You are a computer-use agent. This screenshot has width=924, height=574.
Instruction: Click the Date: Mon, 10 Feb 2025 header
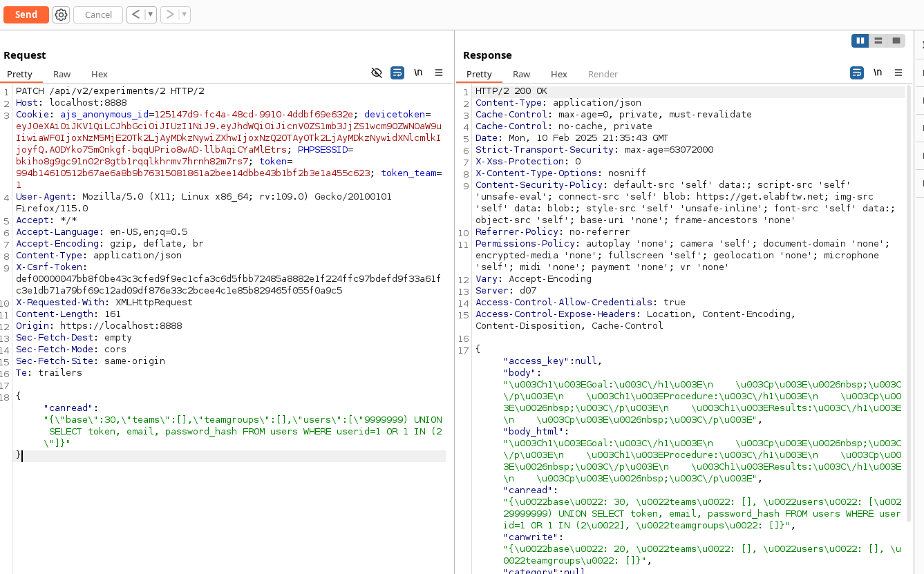572,137
